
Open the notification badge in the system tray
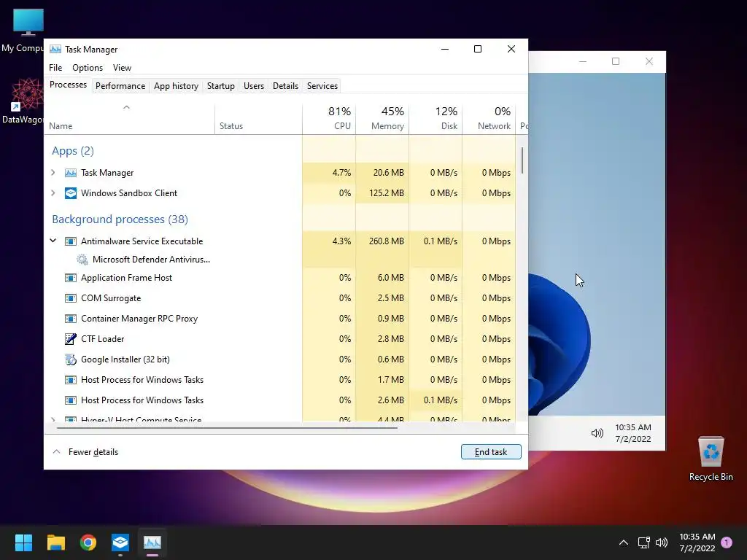tap(727, 542)
